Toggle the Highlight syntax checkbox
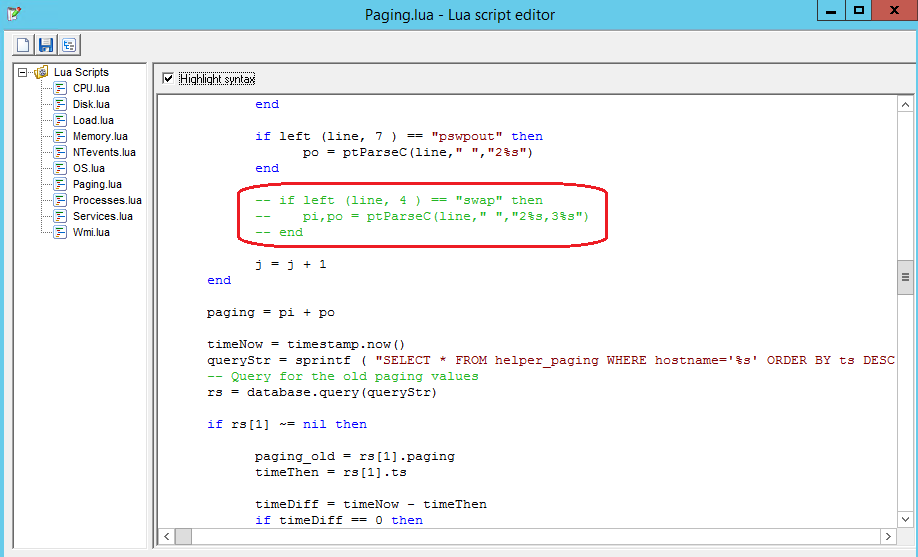918x557 pixels. coord(168,78)
